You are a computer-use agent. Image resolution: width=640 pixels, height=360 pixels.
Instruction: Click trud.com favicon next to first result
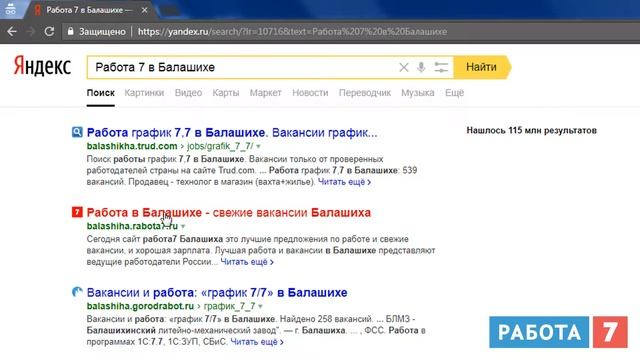pos(77,132)
